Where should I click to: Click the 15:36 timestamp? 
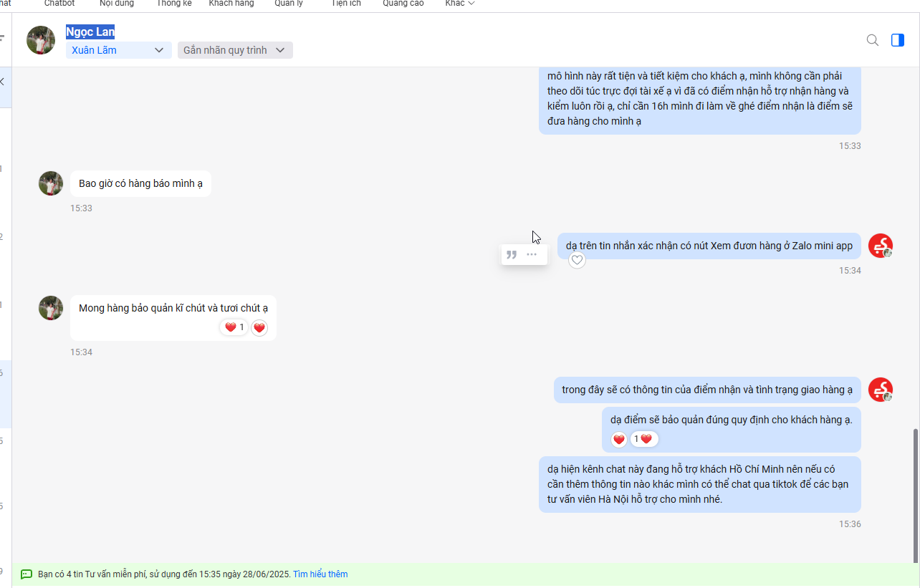click(x=850, y=524)
